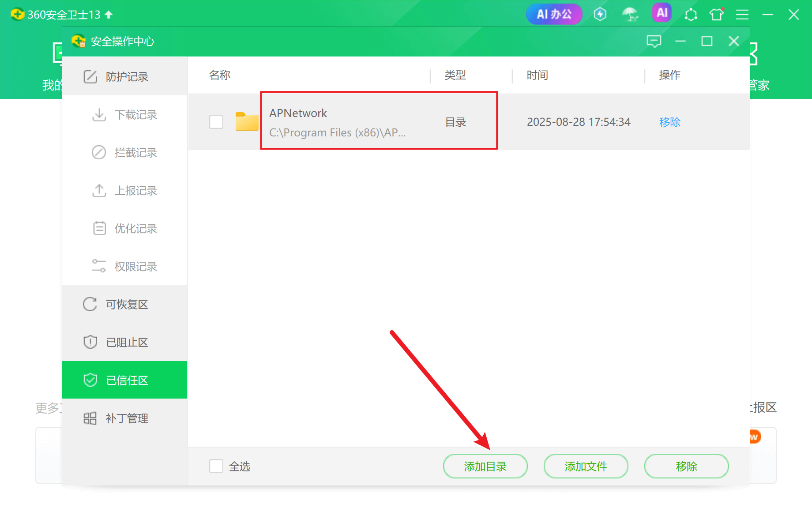Click the umbrella protection icon
This screenshot has height=512, width=812.
(x=631, y=14)
